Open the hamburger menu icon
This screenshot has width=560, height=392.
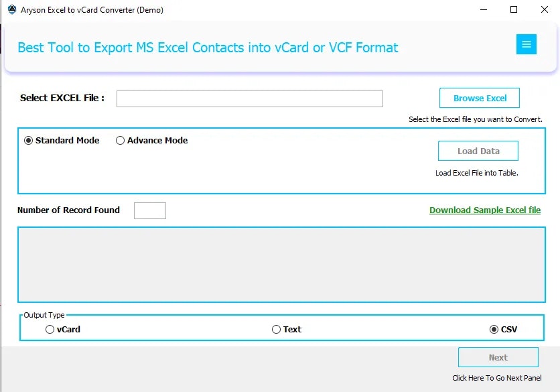click(526, 44)
